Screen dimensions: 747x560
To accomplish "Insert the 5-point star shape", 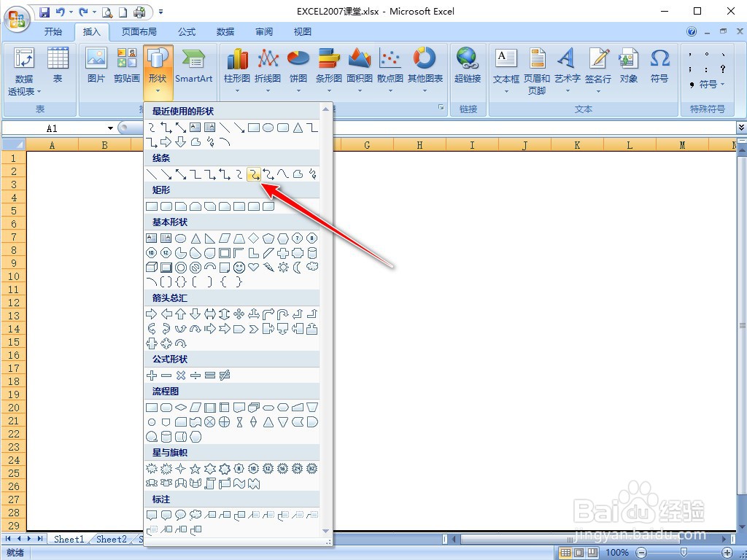I will [x=196, y=469].
